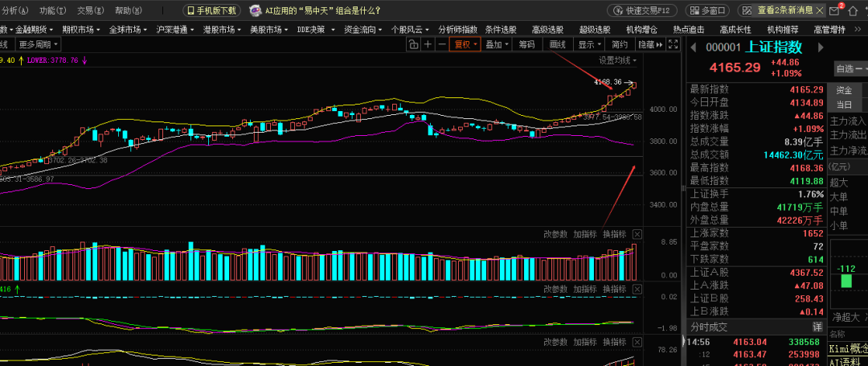Go to next stock with right arrow
The height and width of the screenshot is (366, 868).
[x=820, y=48]
